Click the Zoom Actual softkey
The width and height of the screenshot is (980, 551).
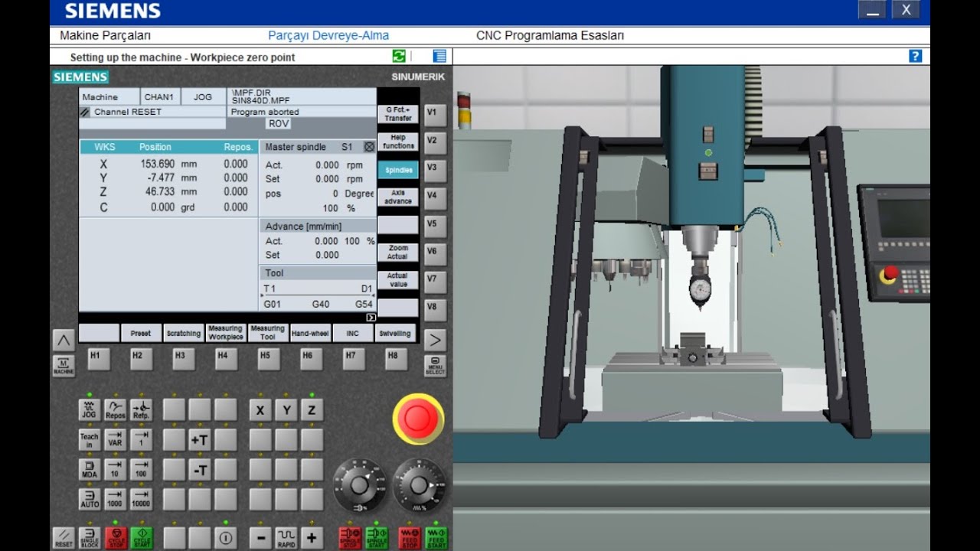coord(397,253)
